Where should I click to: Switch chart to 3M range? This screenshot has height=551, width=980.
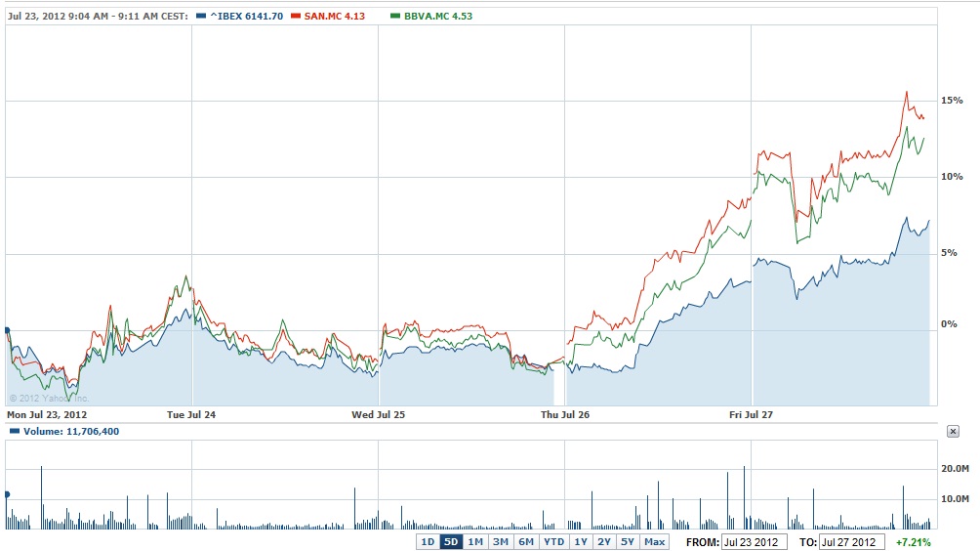(500, 541)
